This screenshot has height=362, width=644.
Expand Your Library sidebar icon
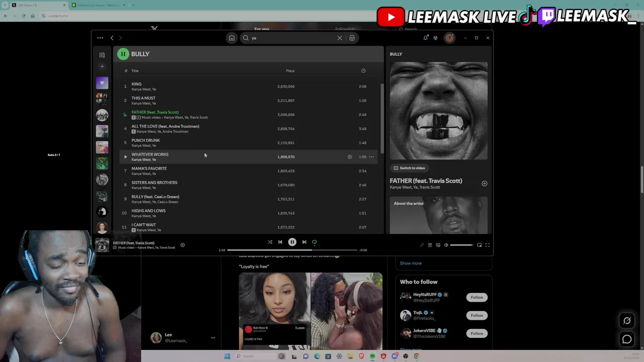[x=102, y=55]
